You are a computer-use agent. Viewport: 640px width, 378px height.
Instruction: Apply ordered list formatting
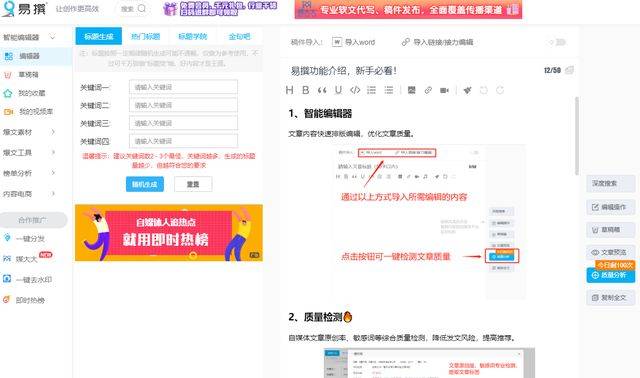click(371, 90)
